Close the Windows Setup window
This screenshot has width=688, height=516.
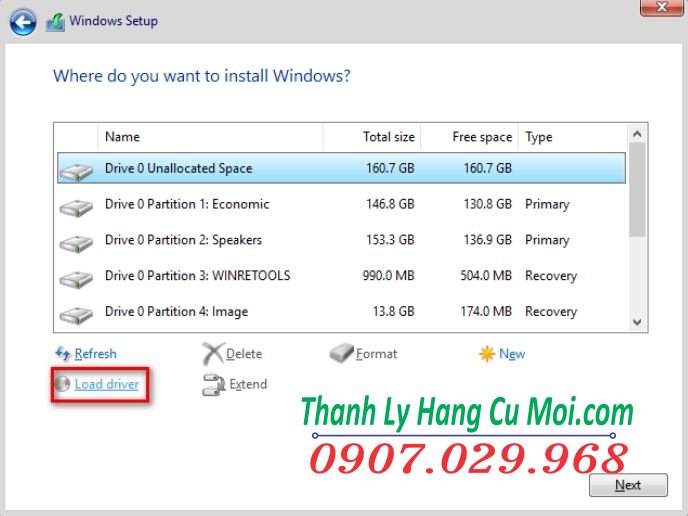click(662, 7)
